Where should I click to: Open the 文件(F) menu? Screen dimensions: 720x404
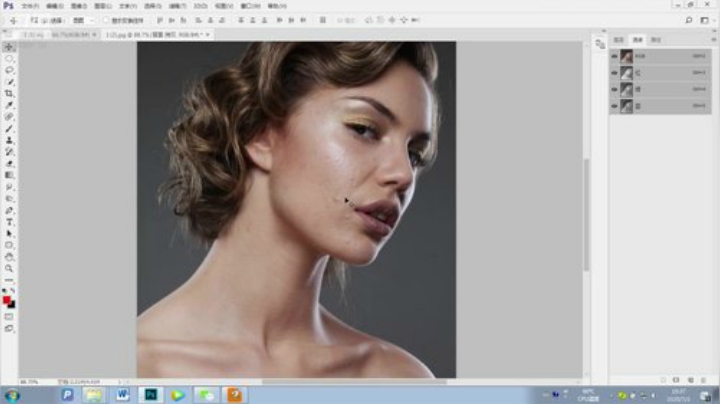(30, 6)
